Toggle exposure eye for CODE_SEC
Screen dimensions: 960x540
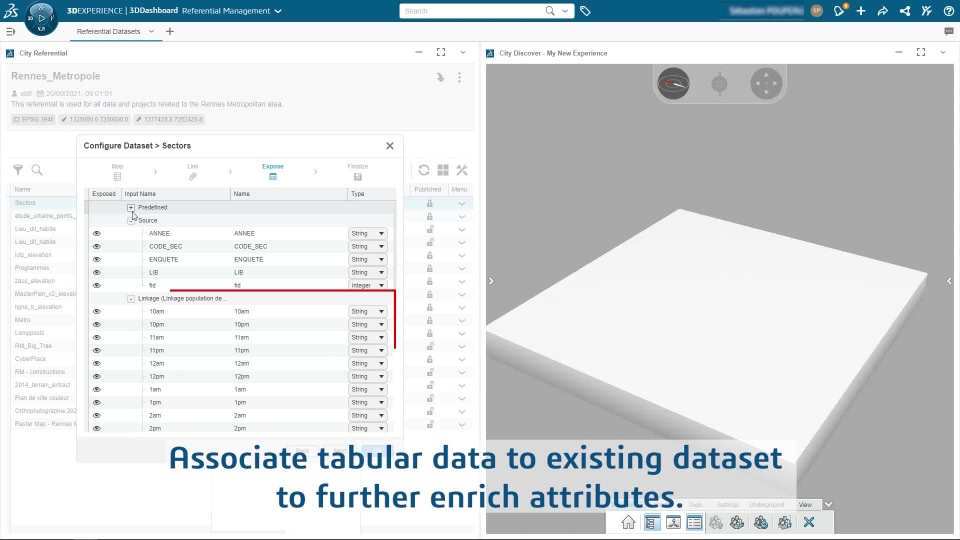point(97,246)
